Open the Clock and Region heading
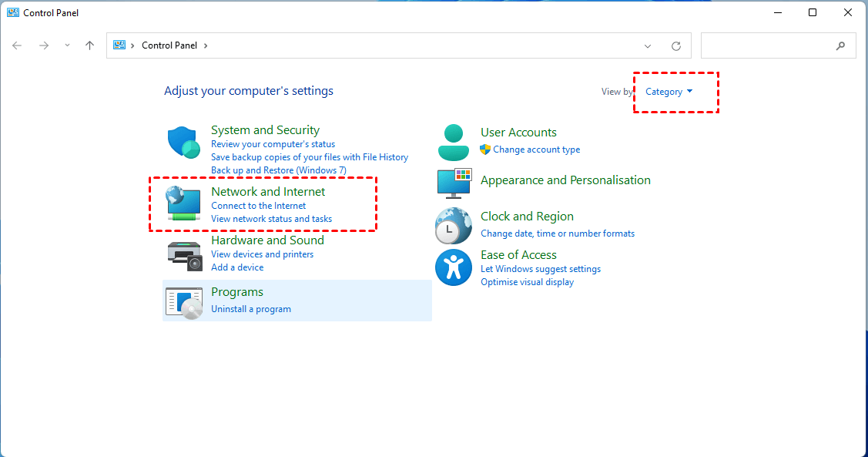868x457 pixels. (x=527, y=217)
